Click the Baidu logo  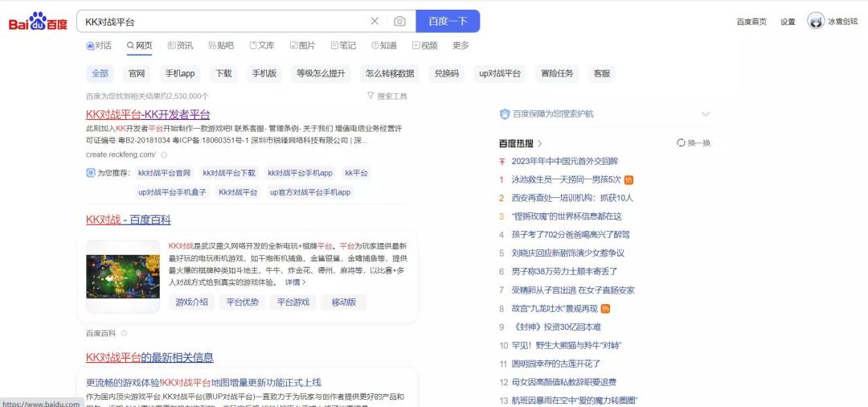(39, 22)
